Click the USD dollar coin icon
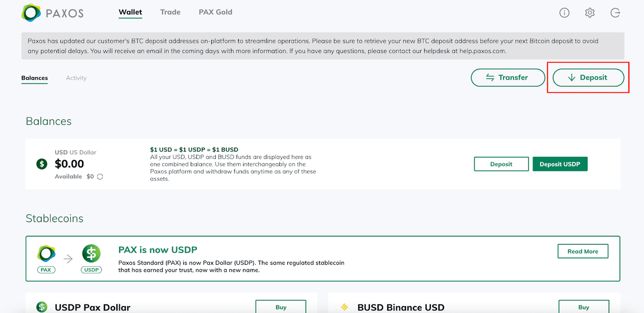The width and height of the screenshot is (644, 313). [x=42, y=164]
